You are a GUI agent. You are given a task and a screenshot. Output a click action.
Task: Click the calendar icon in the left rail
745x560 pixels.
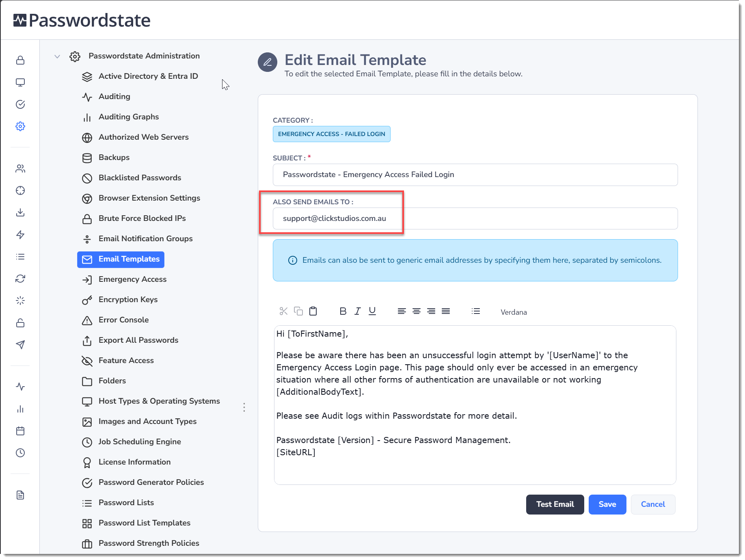pyautogui.click(x=20, y=431)
